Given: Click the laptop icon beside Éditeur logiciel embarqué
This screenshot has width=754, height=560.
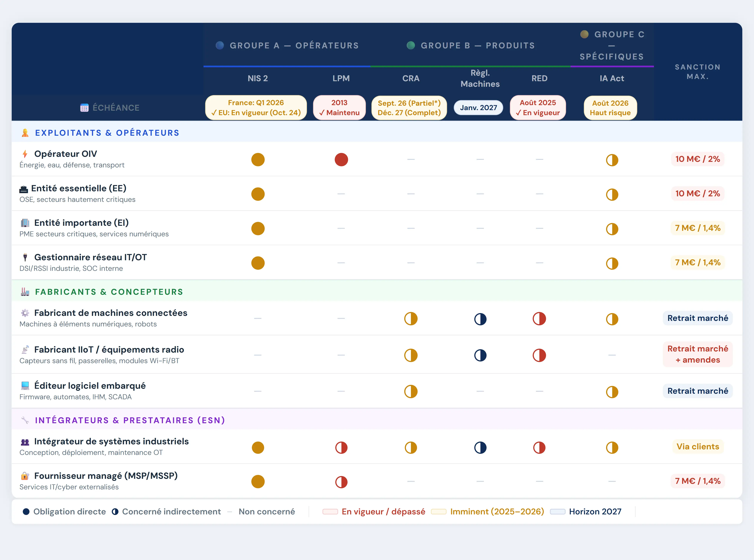Looking at the screenshot, I should (25, 386).
